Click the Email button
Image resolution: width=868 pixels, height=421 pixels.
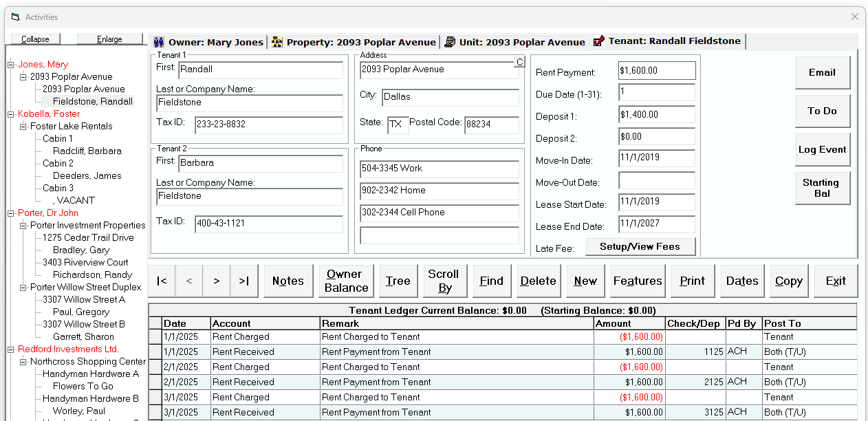coord(823,72)
